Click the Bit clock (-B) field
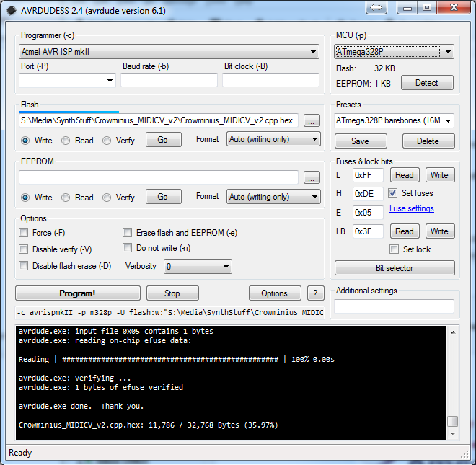Screen dimensions: 476x465 pos(270,80)
